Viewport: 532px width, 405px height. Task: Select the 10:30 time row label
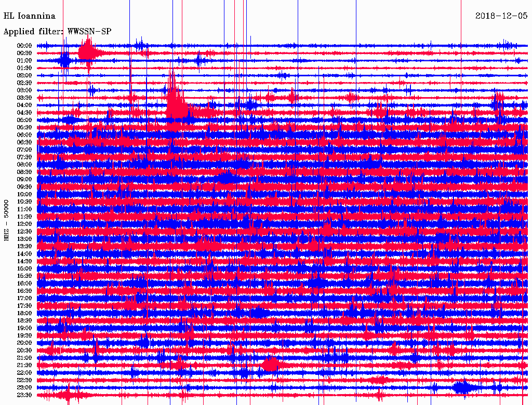(24, 202)
